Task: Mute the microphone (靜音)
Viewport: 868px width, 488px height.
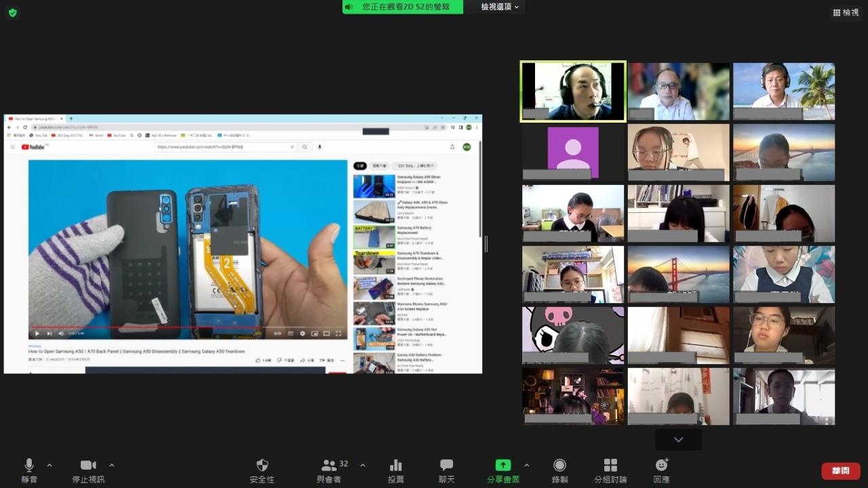Action: (x=29, y=470)
